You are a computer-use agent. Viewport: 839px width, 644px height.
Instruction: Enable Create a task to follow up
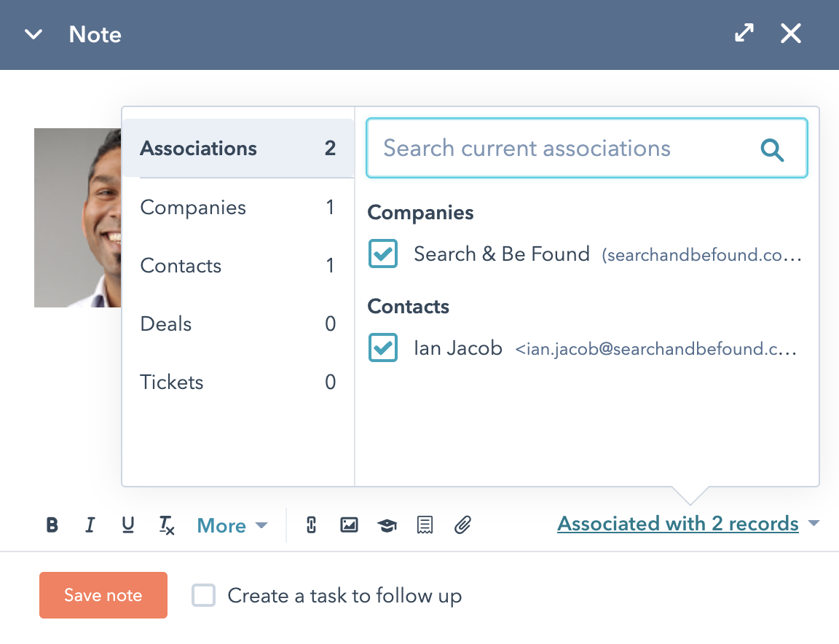[x=204, y=596]
